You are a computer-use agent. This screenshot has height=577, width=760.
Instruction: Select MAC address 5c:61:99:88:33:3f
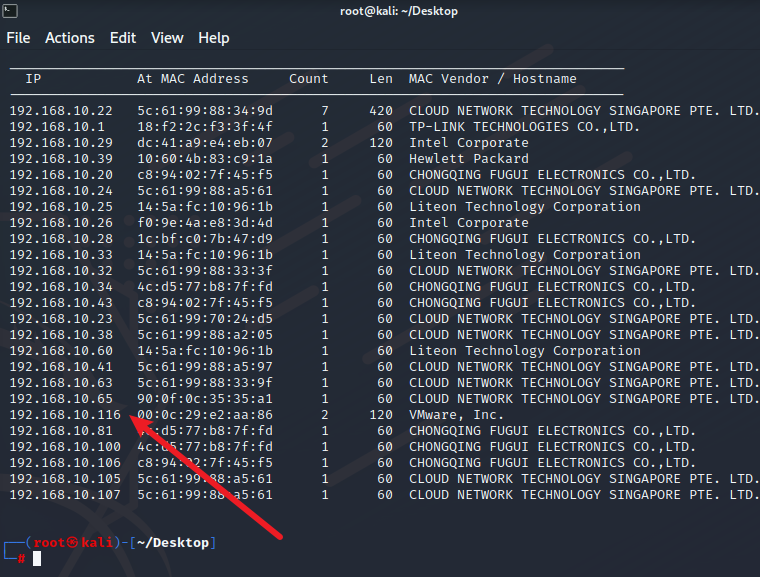(x=205, y=271)
